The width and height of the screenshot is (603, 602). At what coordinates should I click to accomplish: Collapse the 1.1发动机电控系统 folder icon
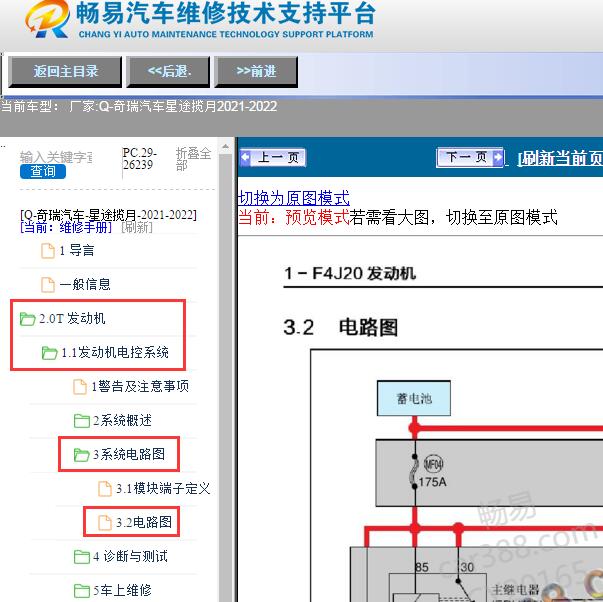click(x=49, y=352)
